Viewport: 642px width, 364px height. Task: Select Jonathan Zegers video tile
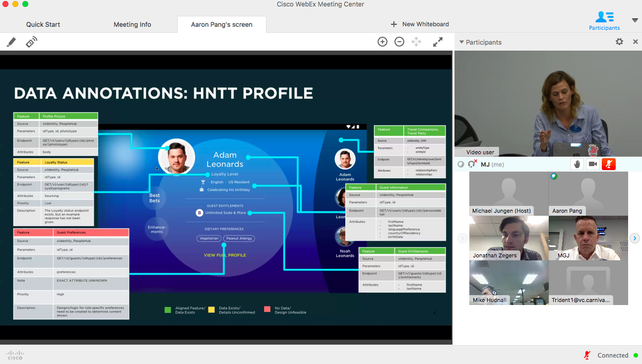509,238
